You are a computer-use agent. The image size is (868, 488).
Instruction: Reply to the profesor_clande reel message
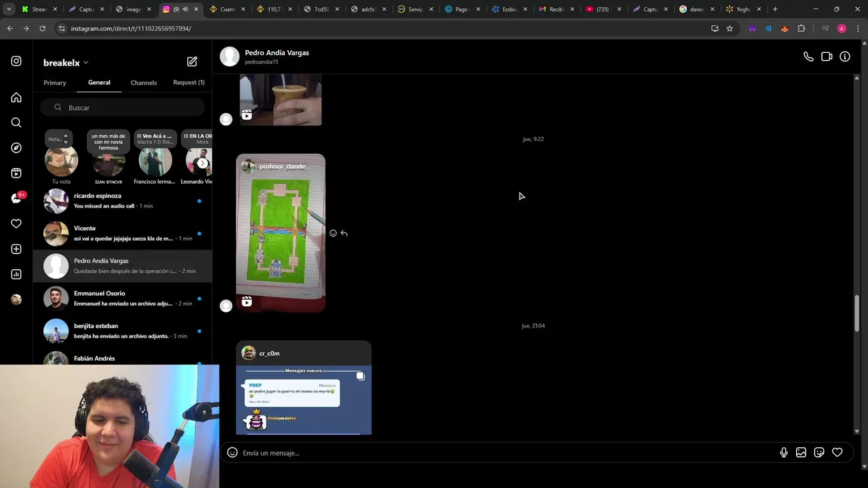point(344,233)
